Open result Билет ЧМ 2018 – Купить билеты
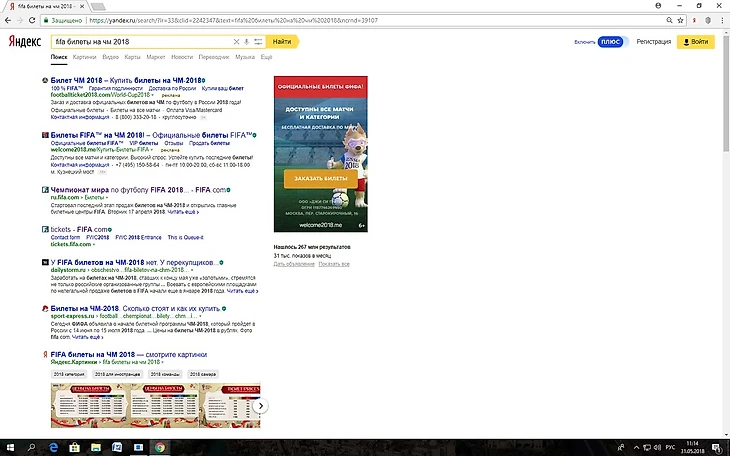The image size is (730, 456). pos(126,80)
